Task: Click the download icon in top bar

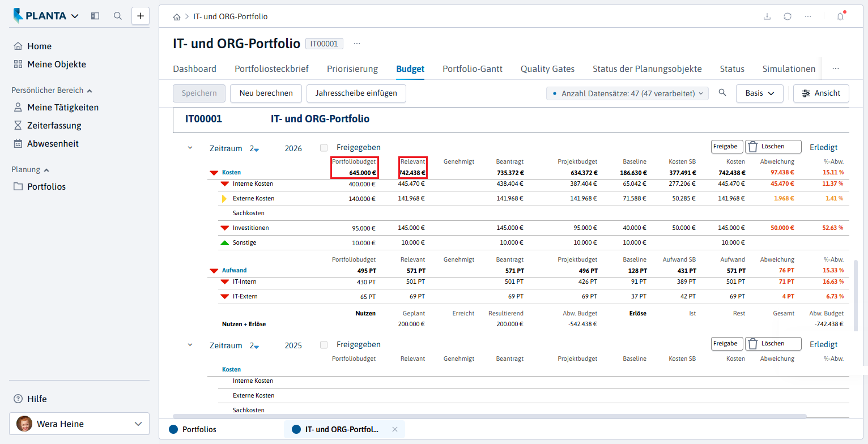Action: [767, 16]
